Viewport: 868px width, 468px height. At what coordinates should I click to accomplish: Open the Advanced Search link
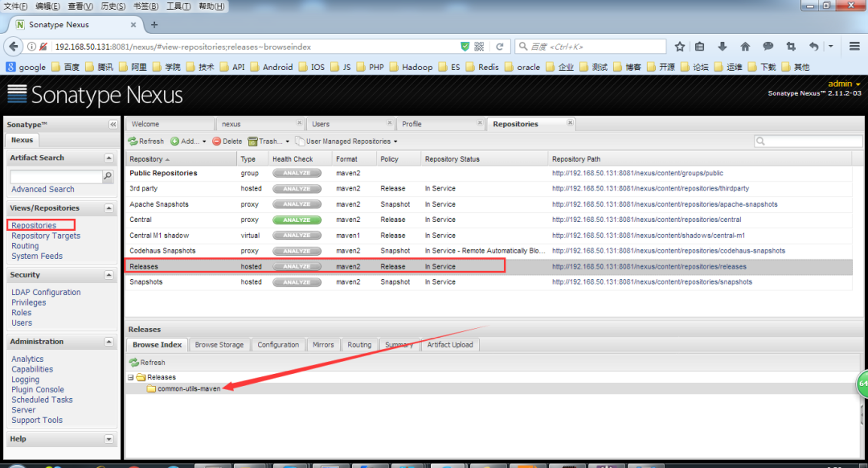(43, 189)
